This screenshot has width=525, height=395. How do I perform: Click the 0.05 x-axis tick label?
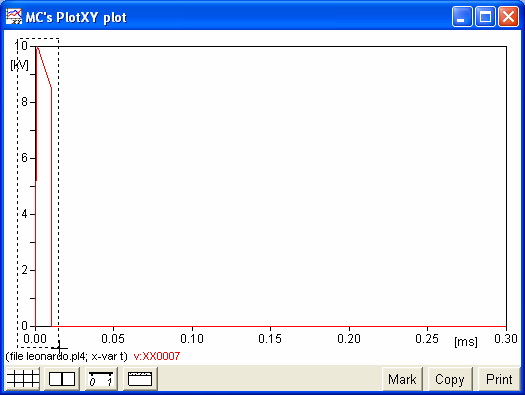tap(113, 339)
